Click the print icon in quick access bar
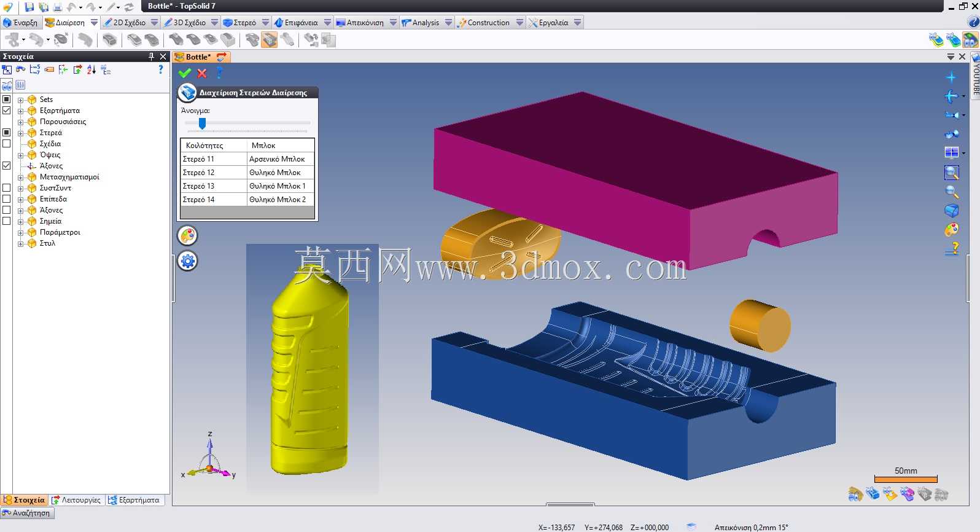 57,7
